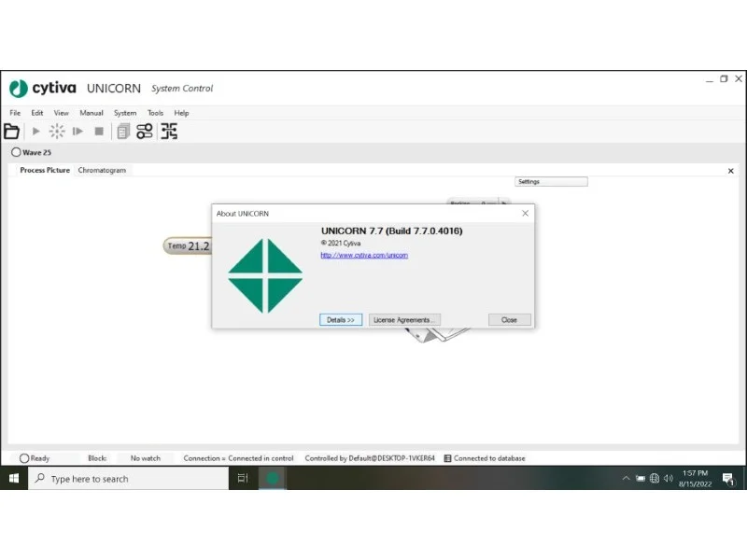Click the UNICORN diamond logo in About dialog
747x560 pixels.
pyautogui.click(x=265, y=275)
